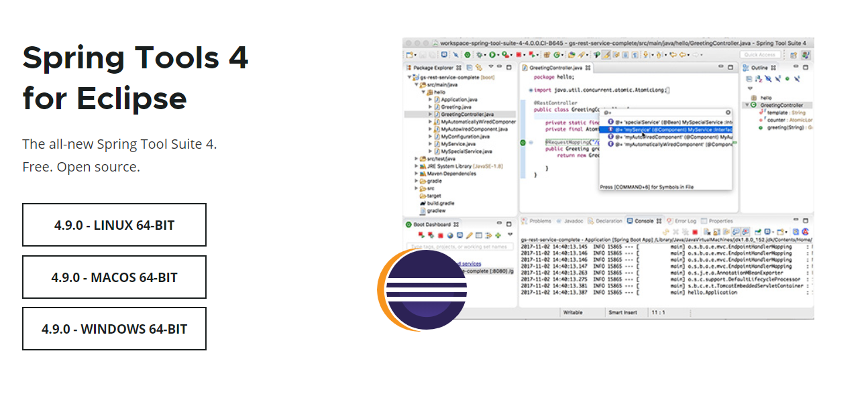Download the 4.9.0 - WINDOWS 64-BIT build

coord(114,329)
